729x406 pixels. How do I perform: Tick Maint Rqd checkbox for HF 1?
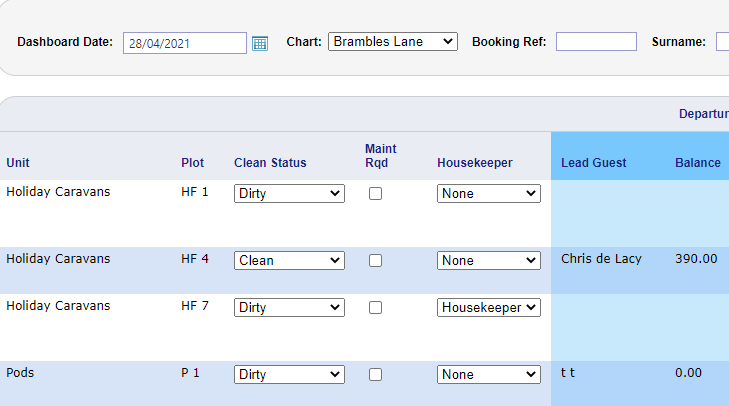pos(375,194)
